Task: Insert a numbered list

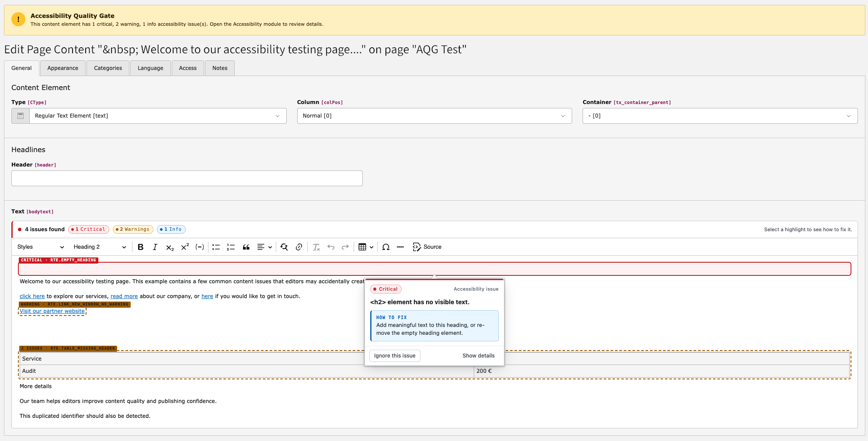Action: click(231, 247)
